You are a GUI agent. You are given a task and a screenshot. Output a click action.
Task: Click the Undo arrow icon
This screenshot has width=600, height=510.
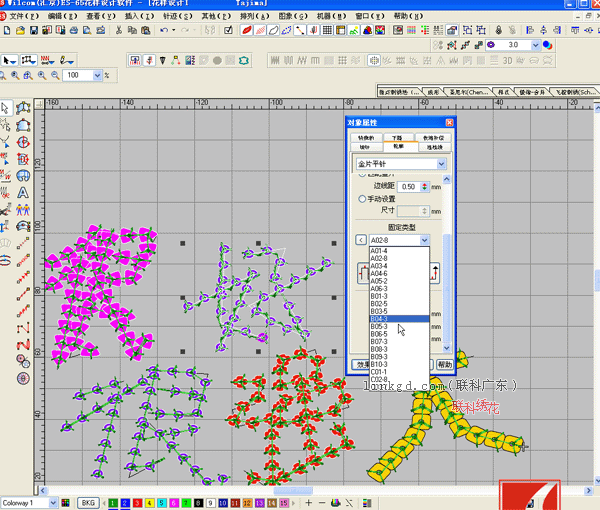click(163, 31)
